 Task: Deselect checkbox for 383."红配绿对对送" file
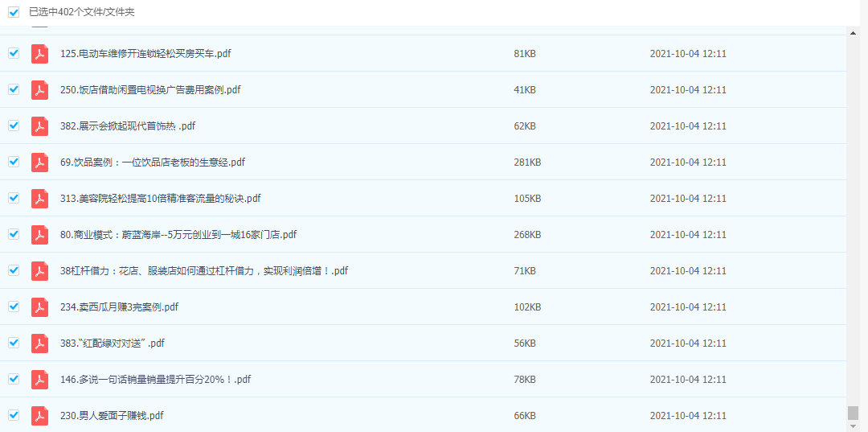[x=14, y=343]
